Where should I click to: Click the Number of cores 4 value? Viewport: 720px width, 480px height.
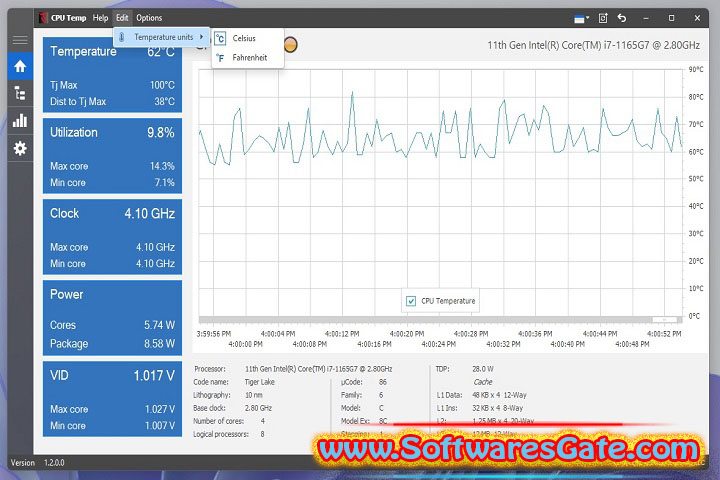coord(262,421)
